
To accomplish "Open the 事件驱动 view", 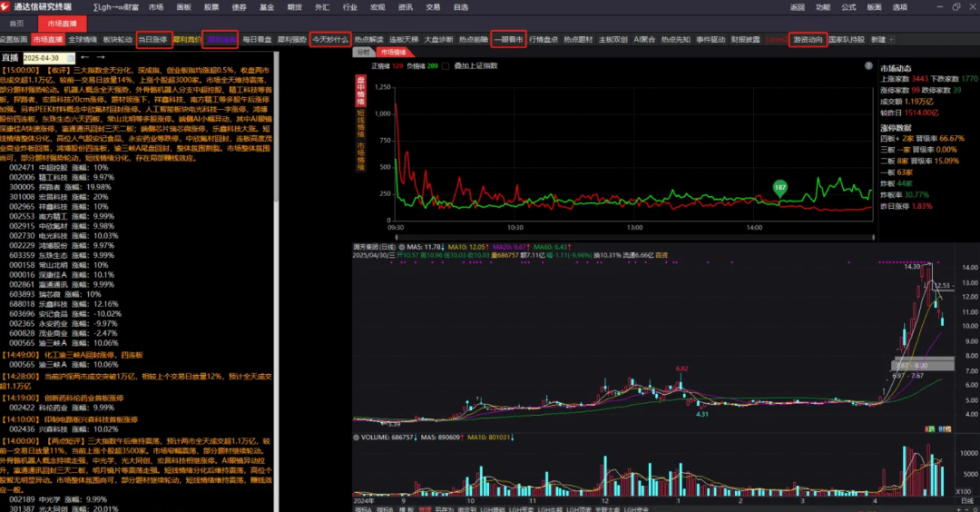I will [710, 39].
